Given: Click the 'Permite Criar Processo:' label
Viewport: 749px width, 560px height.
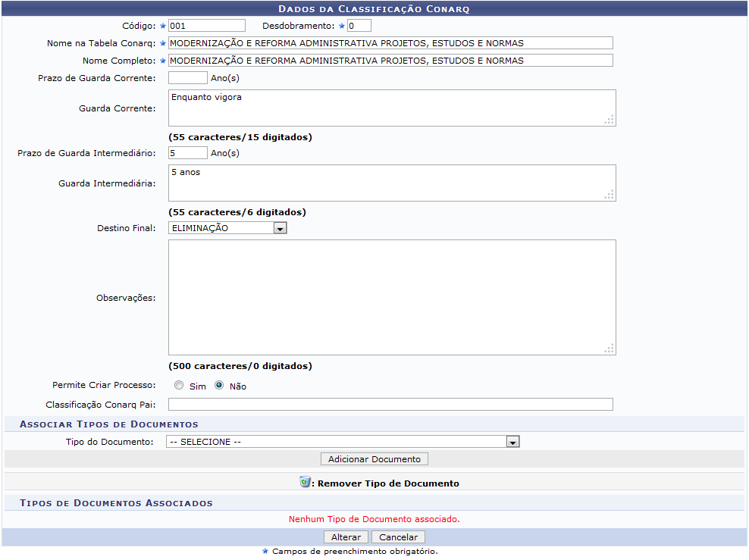Looking at the screenshot, I should (x=104, y=385).
